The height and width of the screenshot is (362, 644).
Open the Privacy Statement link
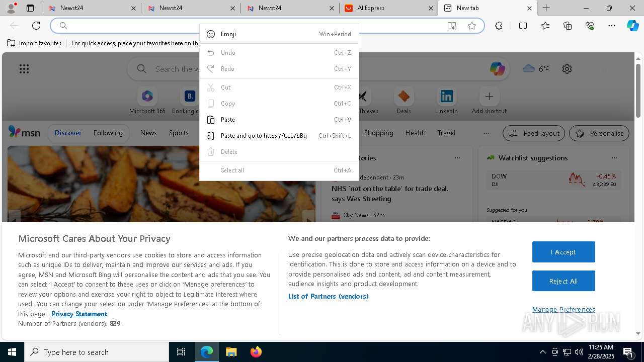(79, 314)
